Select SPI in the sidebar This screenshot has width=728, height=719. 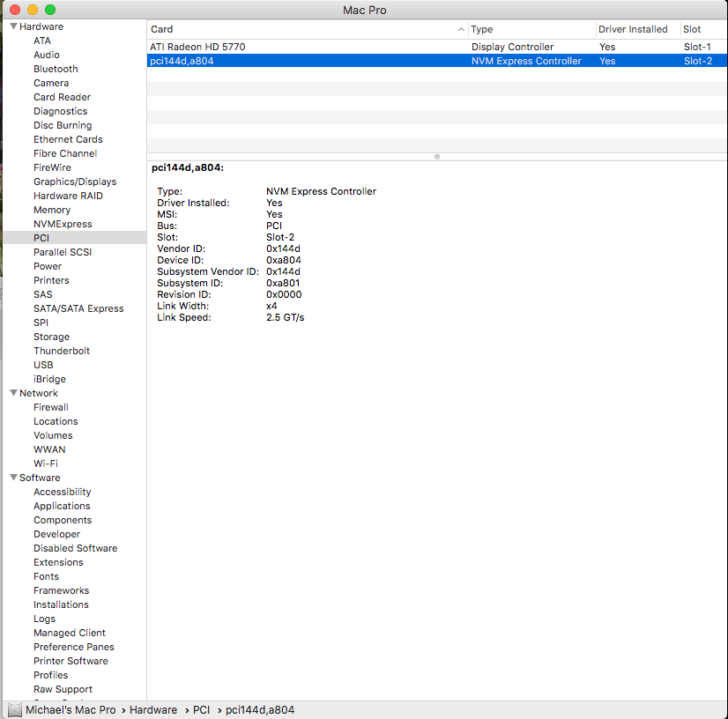[41, 322]
